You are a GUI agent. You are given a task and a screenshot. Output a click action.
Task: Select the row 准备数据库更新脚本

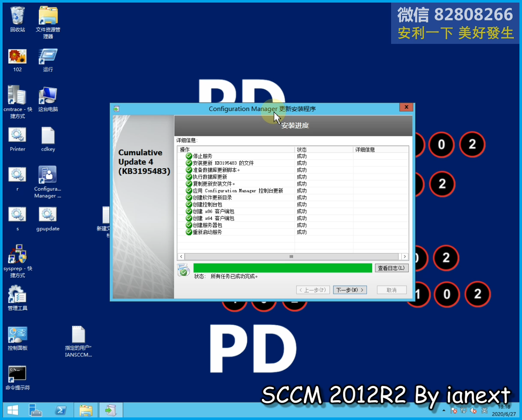293,170
